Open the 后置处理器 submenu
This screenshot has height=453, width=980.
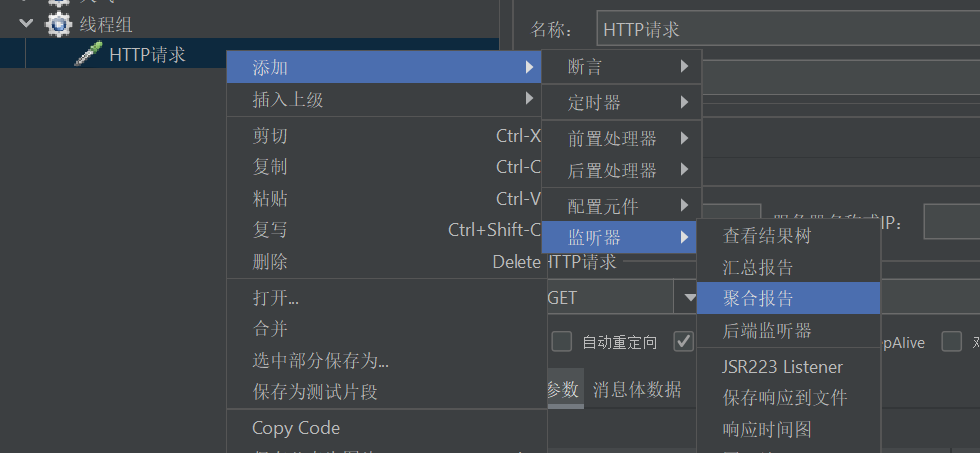[621, 169]
